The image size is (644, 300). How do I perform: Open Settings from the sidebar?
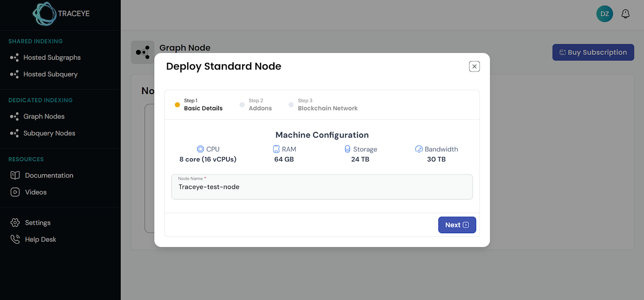(30, 223)
